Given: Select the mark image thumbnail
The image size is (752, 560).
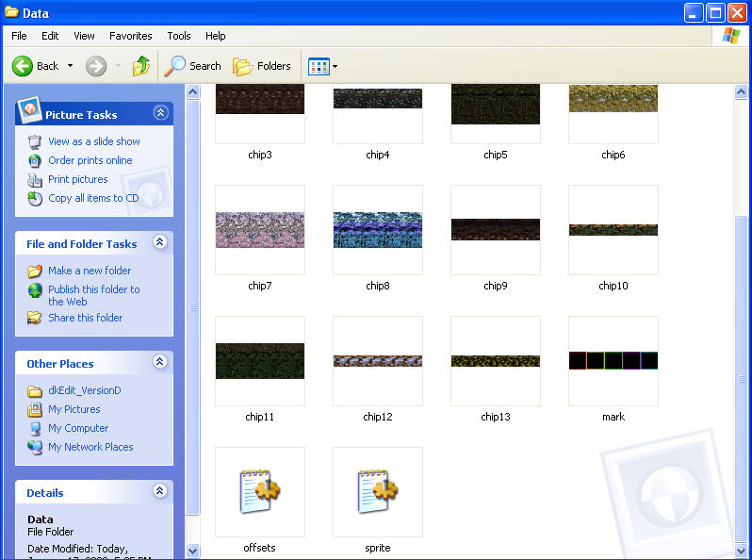Looking at the screenshot, I should (613, 361).
